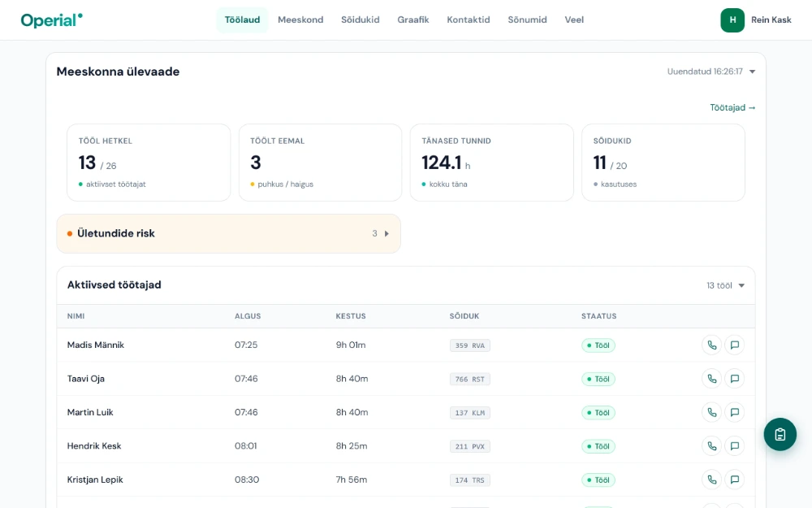Viewport: 812px width, 508px height.
Task: Follow the Töötajad link
Action: (x=732, y=107)
